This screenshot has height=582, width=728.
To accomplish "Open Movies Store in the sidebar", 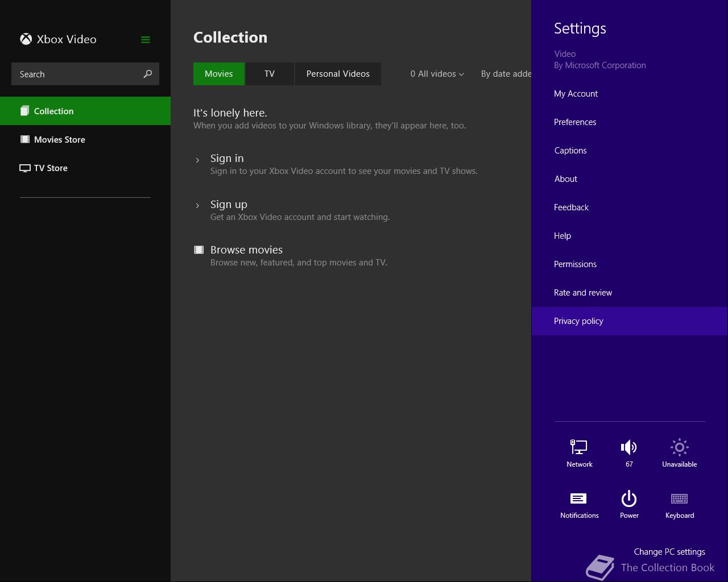I will (85, 139).
